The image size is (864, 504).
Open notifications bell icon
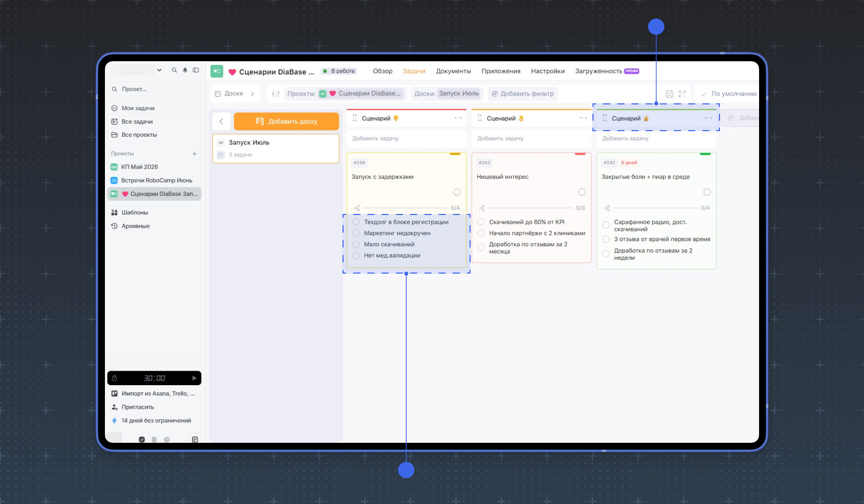click(x=185, y=70)
